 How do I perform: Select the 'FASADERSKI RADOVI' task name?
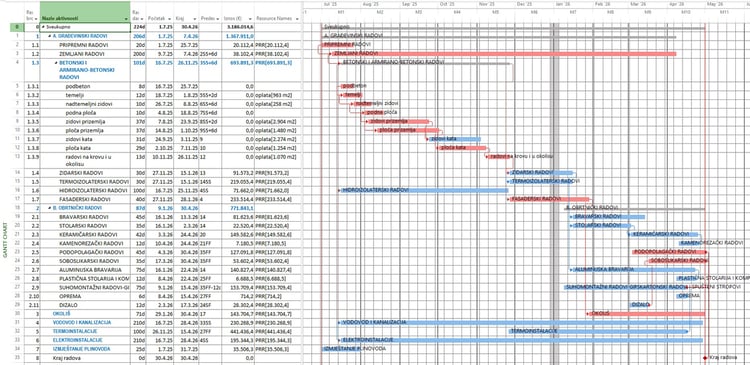click(85, 199)
